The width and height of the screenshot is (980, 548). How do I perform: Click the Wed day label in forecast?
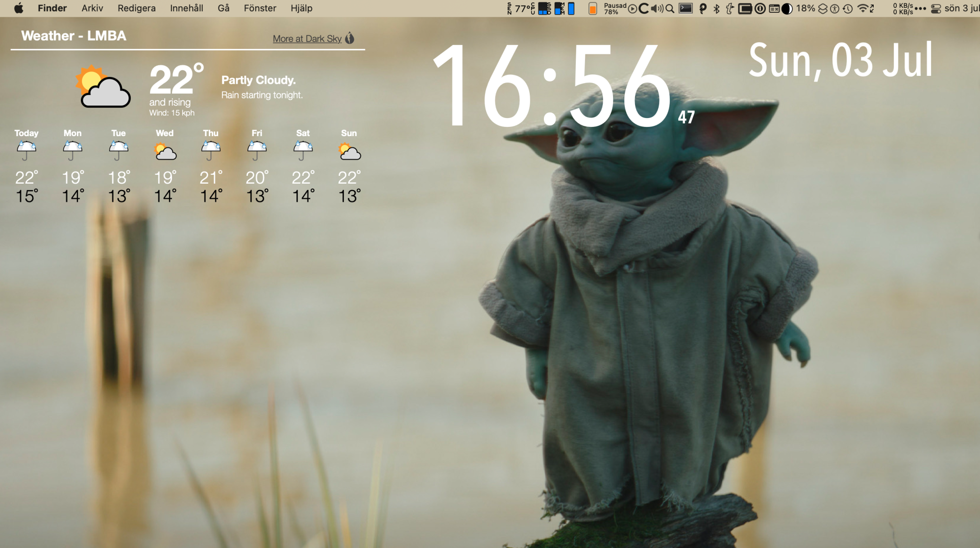click(165, 133)
